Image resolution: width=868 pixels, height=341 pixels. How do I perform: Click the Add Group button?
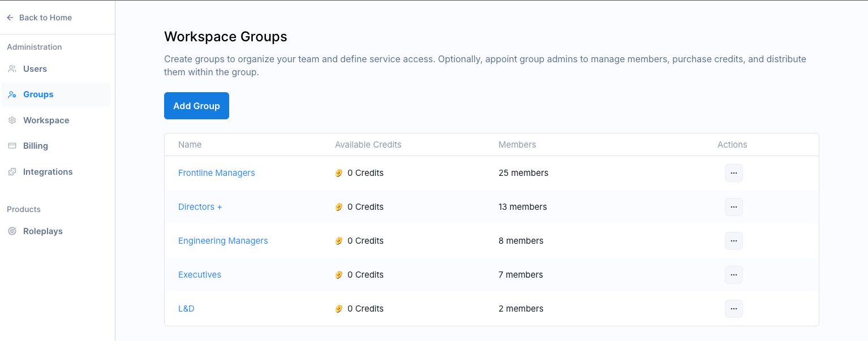tap(196, 106)
